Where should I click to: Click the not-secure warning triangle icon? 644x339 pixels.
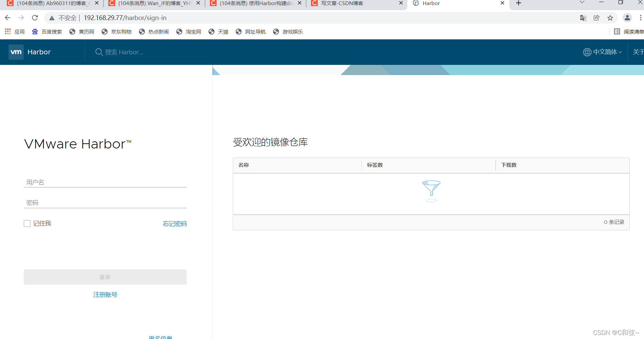pyautogui.click(x=52, y=18)
